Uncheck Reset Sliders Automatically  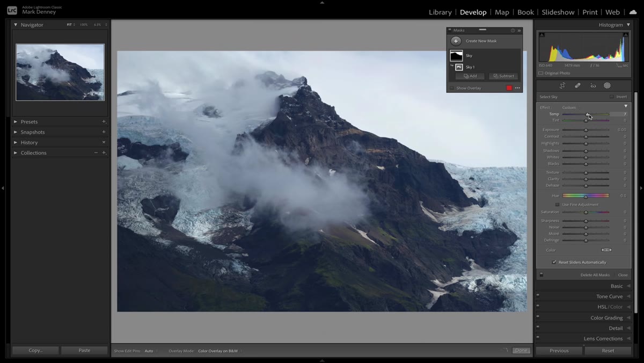pos(554,262)
